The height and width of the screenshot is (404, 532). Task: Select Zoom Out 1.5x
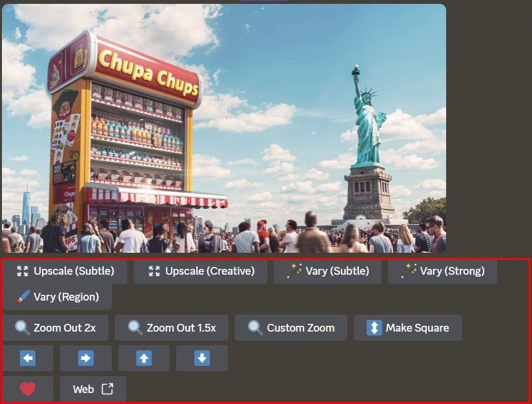pos(171,328)
